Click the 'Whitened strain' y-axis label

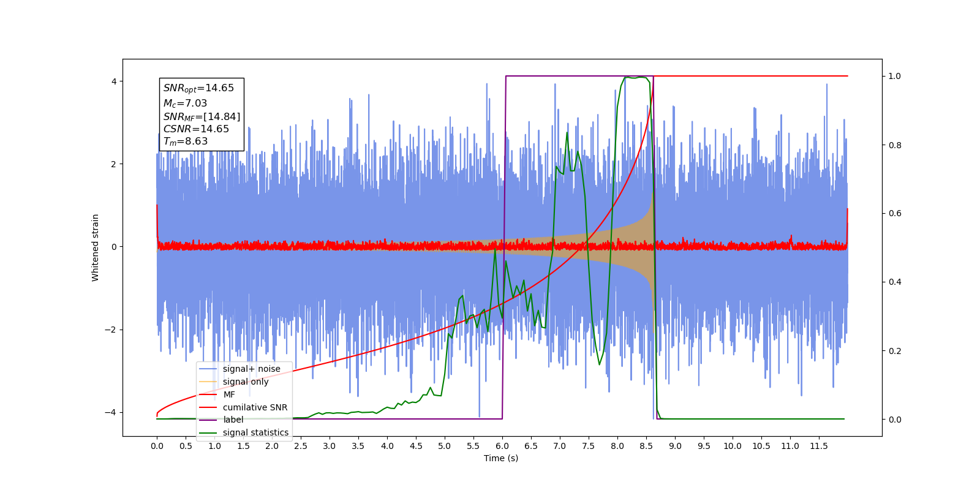(x=96, y=247)
